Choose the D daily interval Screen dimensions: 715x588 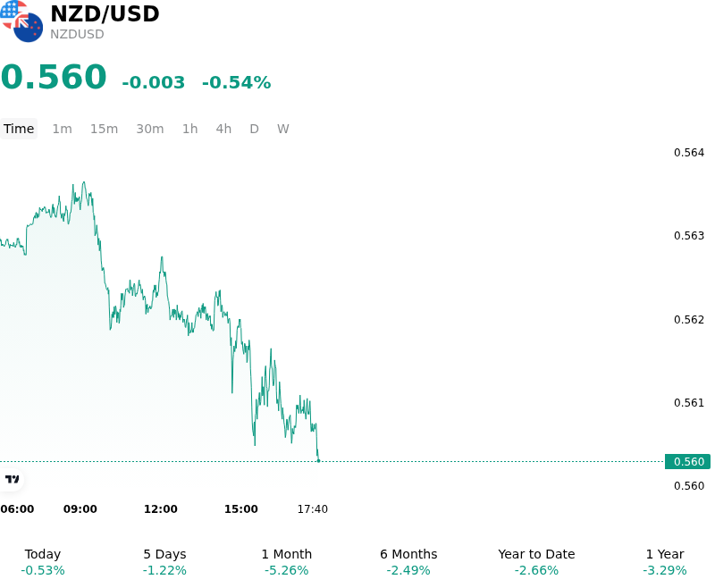pos(254,129)
